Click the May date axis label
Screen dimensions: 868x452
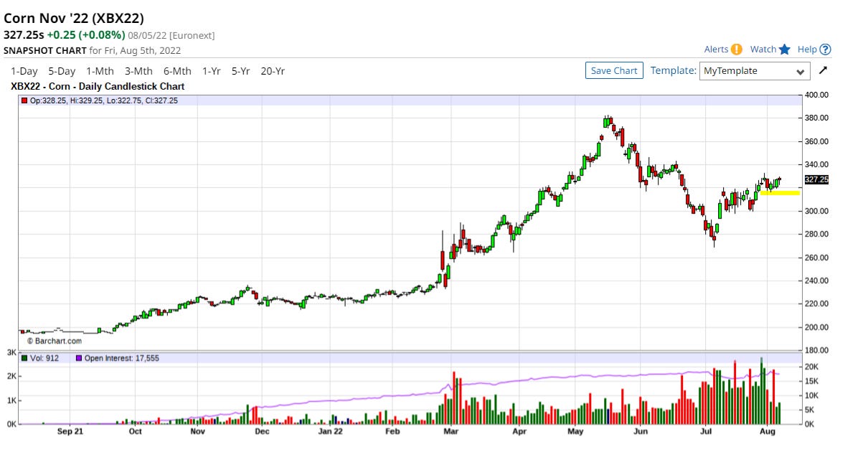pyautogui.click(x=576, y=431)
